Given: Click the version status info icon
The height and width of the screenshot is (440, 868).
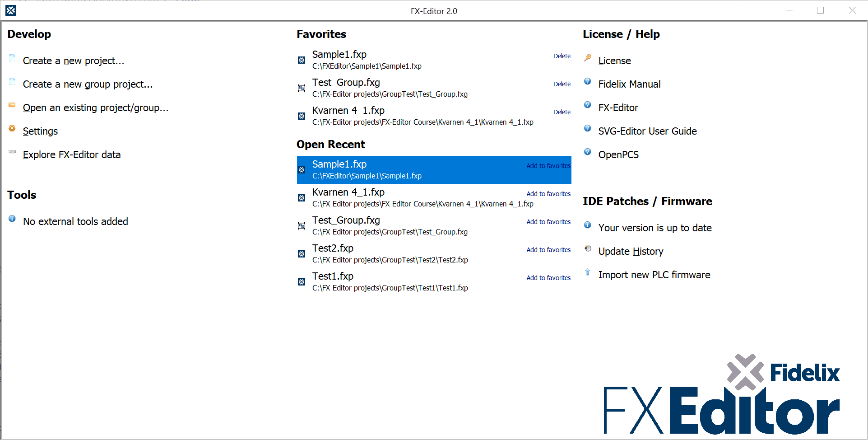Looking at the screenshot, I should tap(588, 225).
